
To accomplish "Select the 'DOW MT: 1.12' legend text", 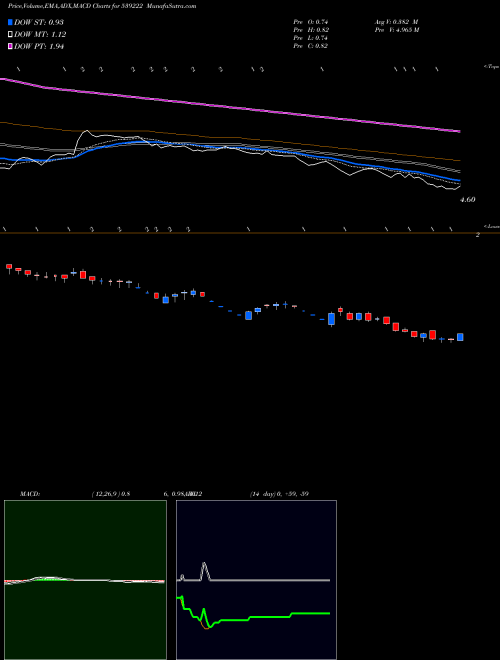I will [40, 35].
